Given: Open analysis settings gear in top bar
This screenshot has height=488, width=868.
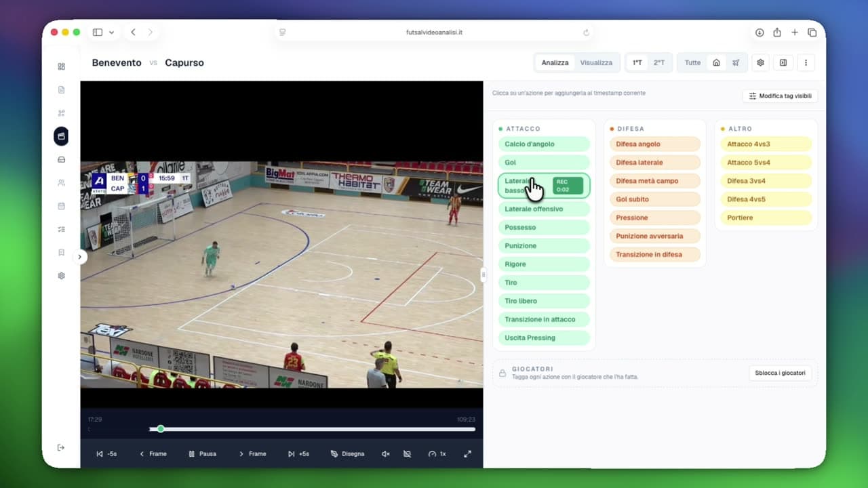Looking at the screenshot, I should (x=760, y=62).
